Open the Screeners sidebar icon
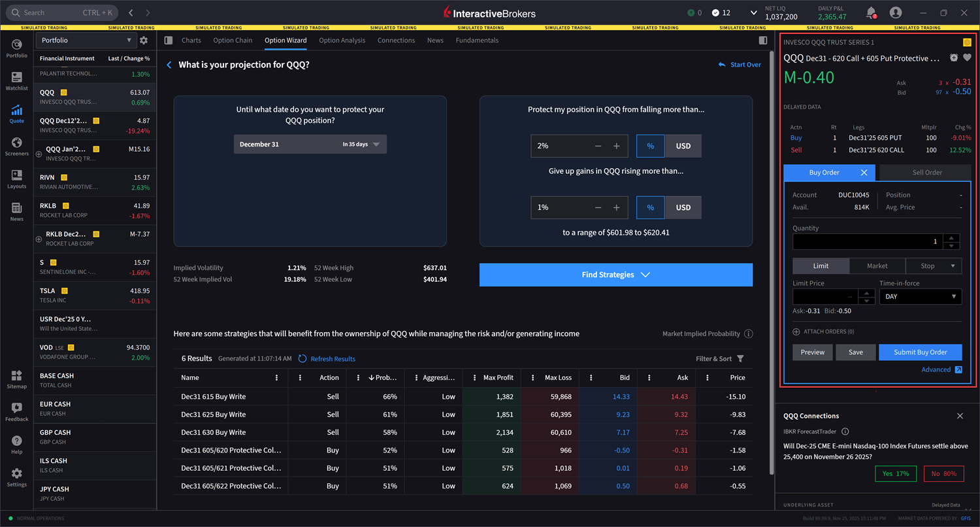 [x=16, y=146]
